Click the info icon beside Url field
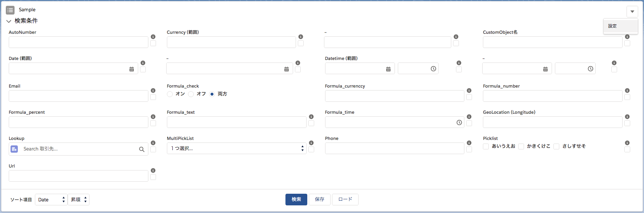 [x=153, y=170]
